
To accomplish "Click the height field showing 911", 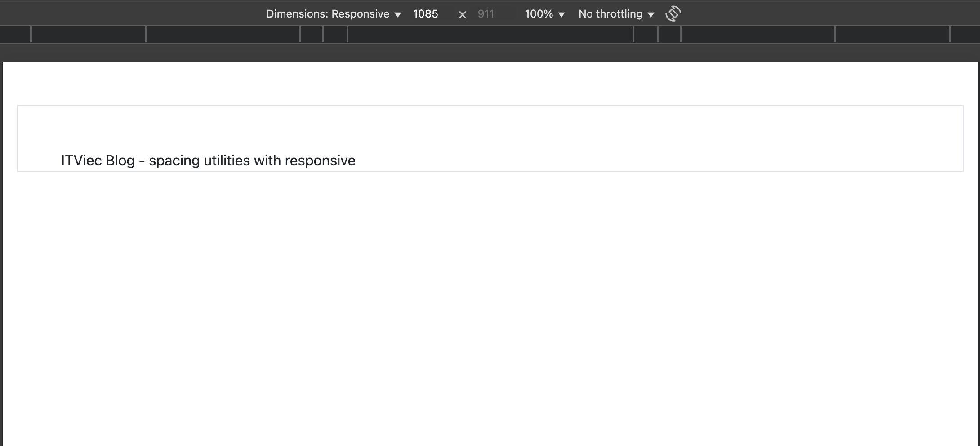I will click(x=486, y=14).
